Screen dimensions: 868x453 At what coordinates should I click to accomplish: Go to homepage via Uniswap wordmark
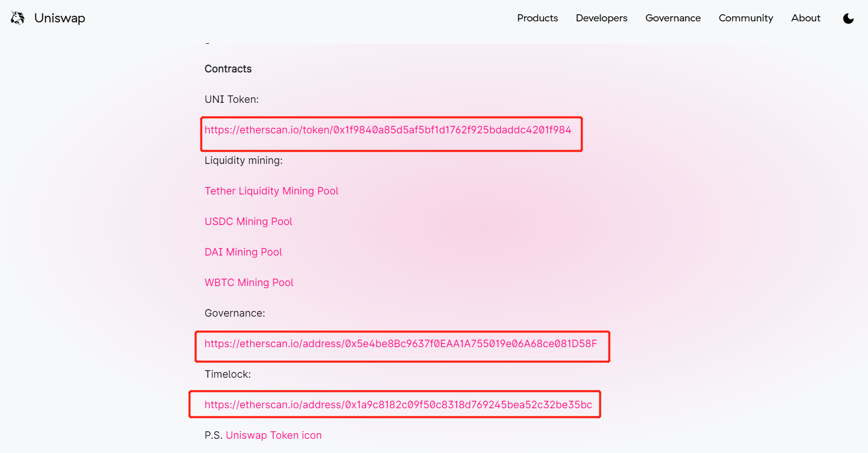pyautogui.click(x=60, y=18)
